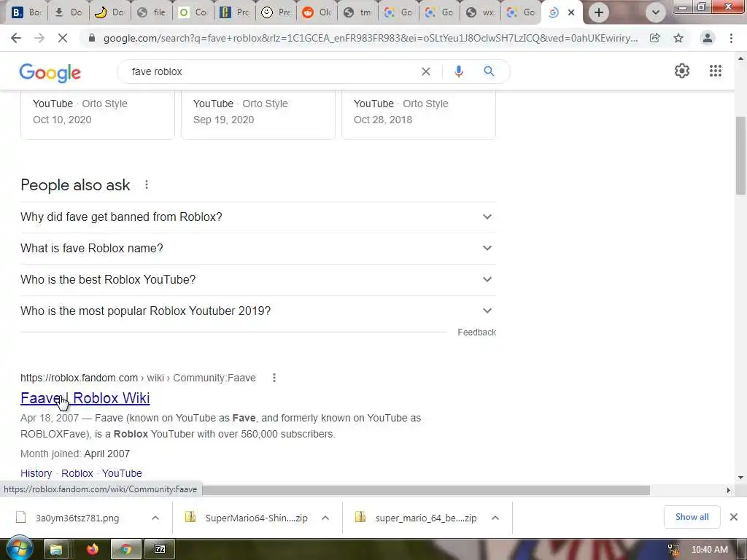Share this page from address bar

point(655,38)
